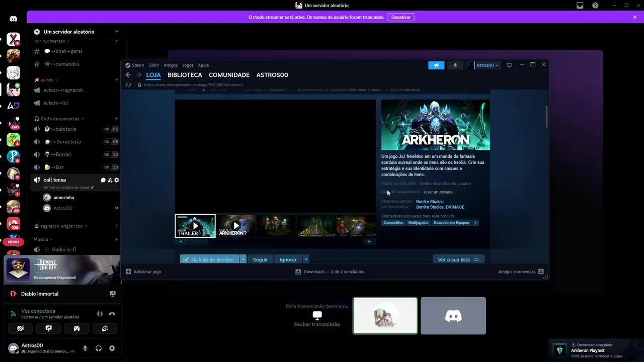Switch Steam to Big Picture mode icon

coord(509,65)
